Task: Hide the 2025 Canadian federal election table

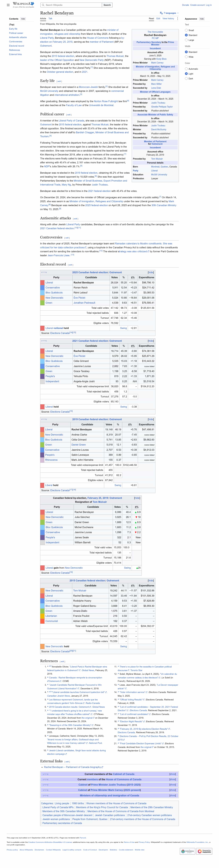Action: point(151,272)
